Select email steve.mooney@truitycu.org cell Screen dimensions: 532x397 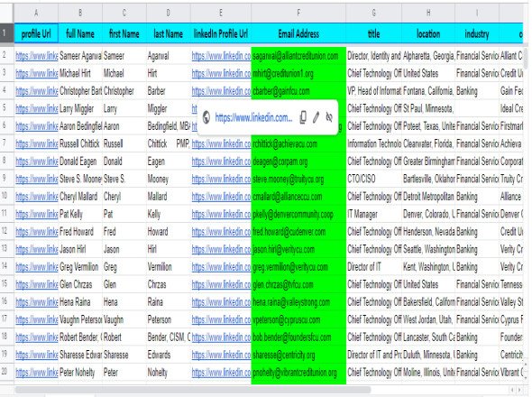(x=298, y=179)
